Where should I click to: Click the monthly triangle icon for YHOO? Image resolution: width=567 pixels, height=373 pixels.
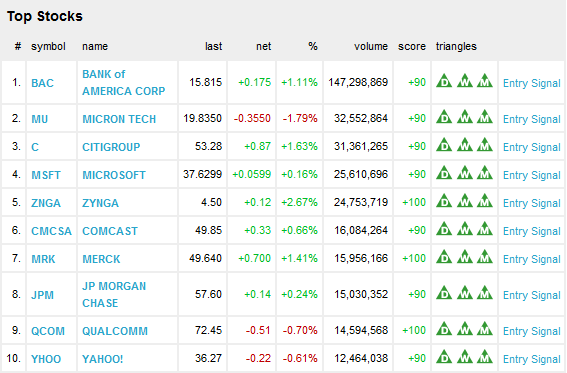485,357
